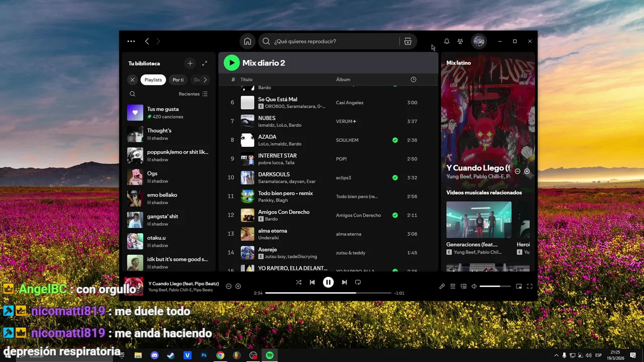Open Generaciones music video thumbnail
This screenshot has height=362, width=644.
pos(479,220)
